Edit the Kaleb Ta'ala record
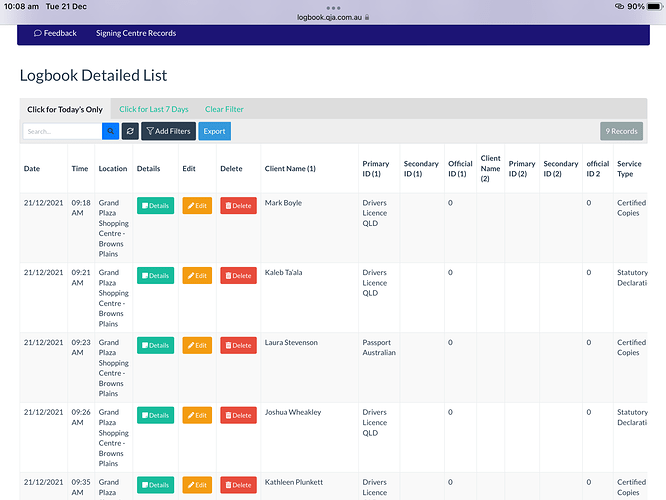 tap(197, 276)
